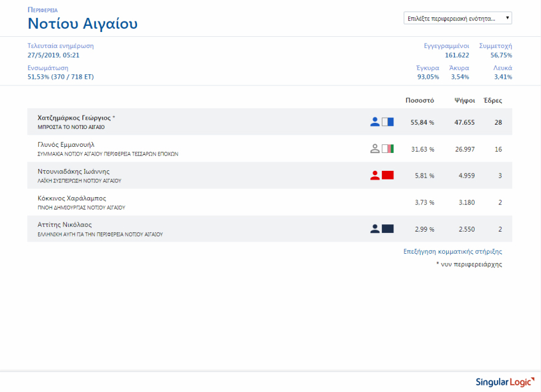The width and height of the screenshot is (541, 392).
Task: Select candidate Αττίτης Νικόλαος
Action: pos(65,225)
